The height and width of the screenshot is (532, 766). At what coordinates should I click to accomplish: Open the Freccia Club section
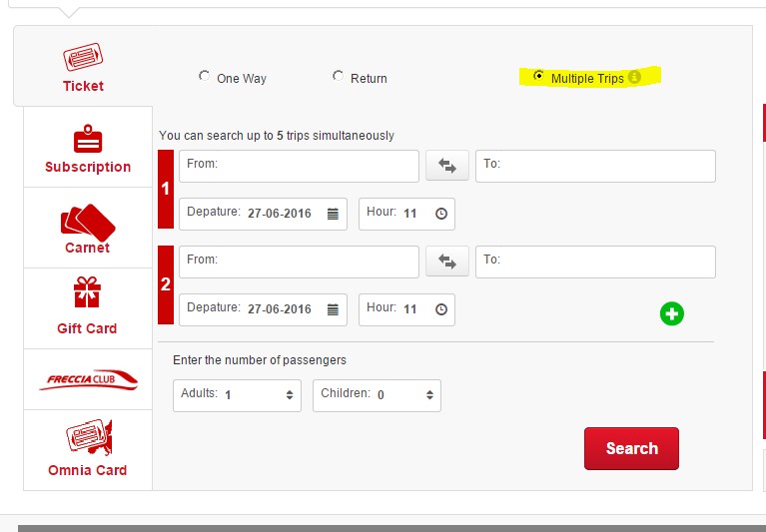[x=88, y=379]
